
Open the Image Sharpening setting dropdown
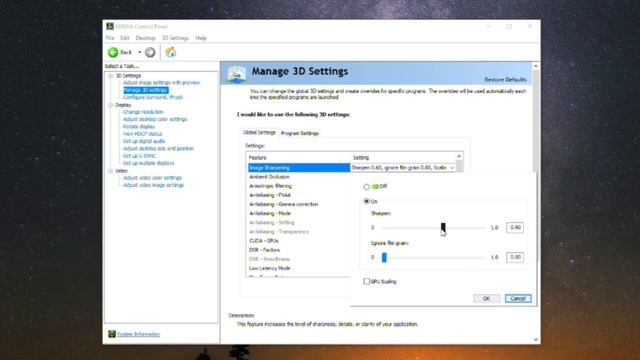(452, 168)
